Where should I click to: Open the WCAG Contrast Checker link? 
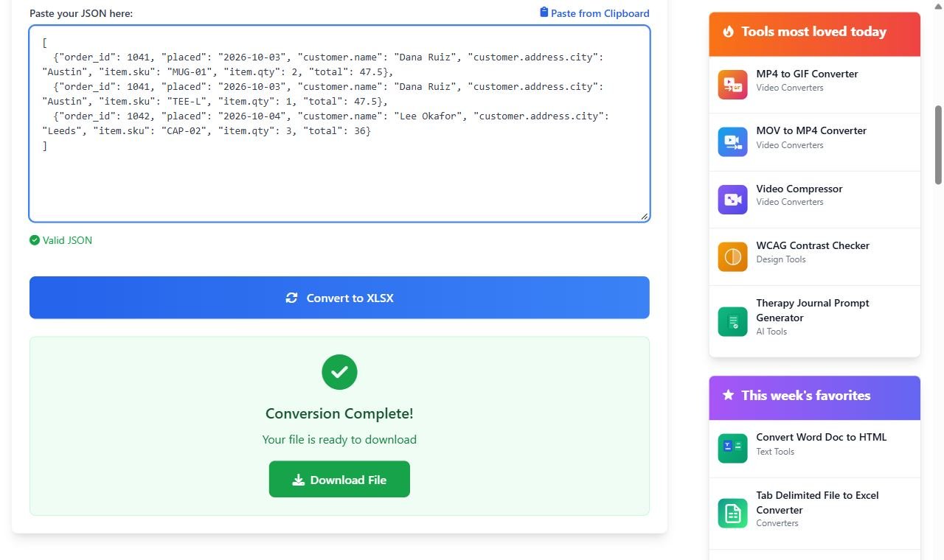tap(813, 245)
